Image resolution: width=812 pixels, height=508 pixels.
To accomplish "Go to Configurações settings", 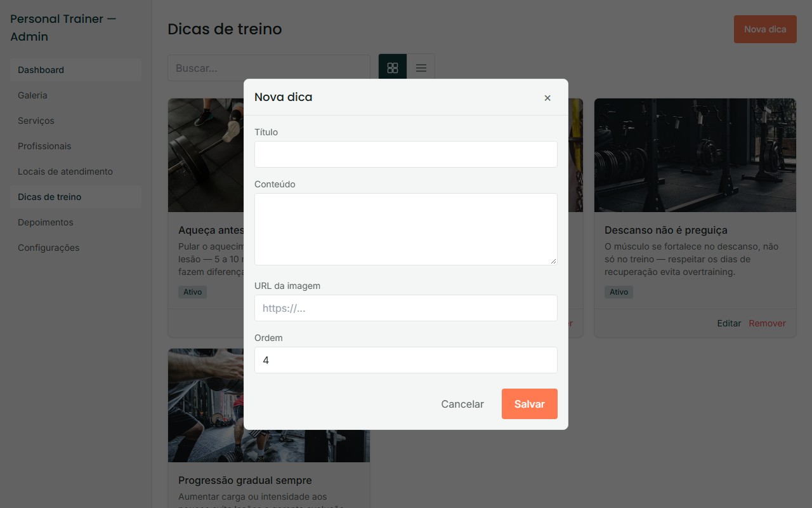I will point(75,248).
